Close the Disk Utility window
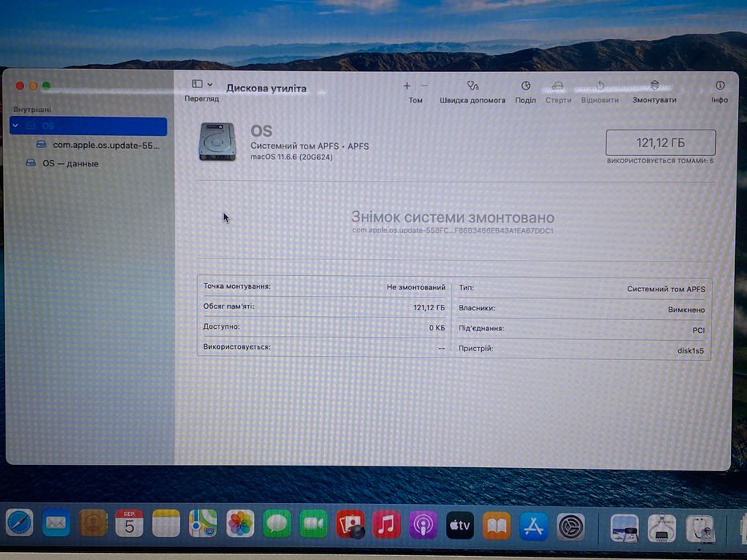The image size is (747, 560). pyautogui.click(x=19, y=86)
